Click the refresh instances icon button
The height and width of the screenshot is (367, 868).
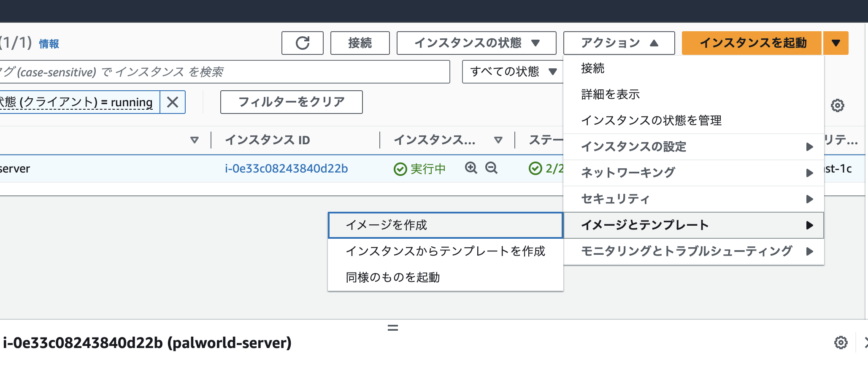pos(302,43)
